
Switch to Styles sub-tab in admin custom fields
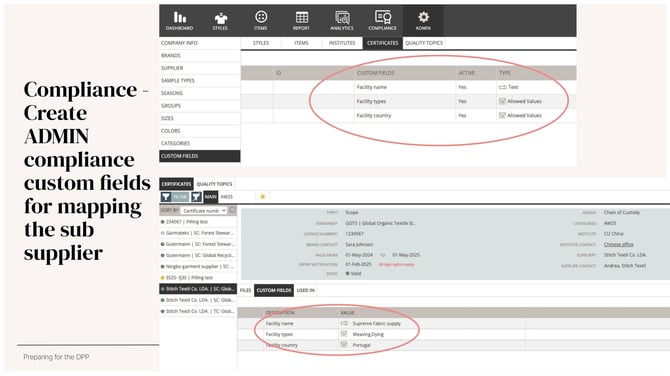click(x=261, y=43)
